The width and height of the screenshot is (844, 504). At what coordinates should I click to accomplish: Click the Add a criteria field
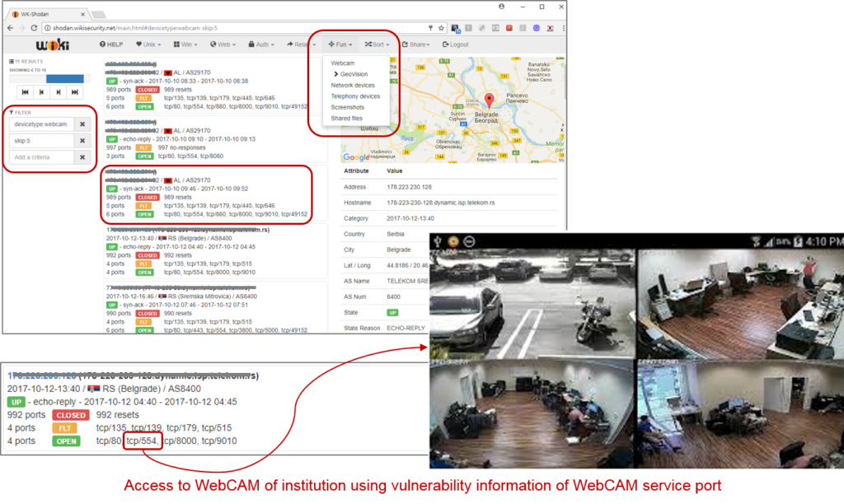(41, 157)
